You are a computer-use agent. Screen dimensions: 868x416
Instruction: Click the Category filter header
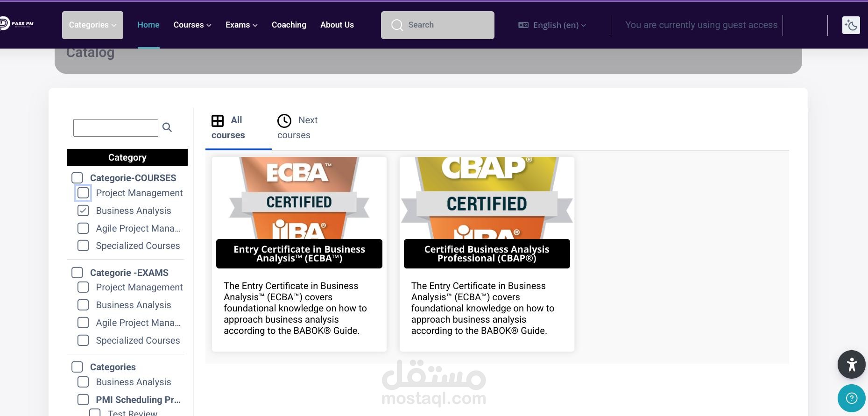click(127, 157)
